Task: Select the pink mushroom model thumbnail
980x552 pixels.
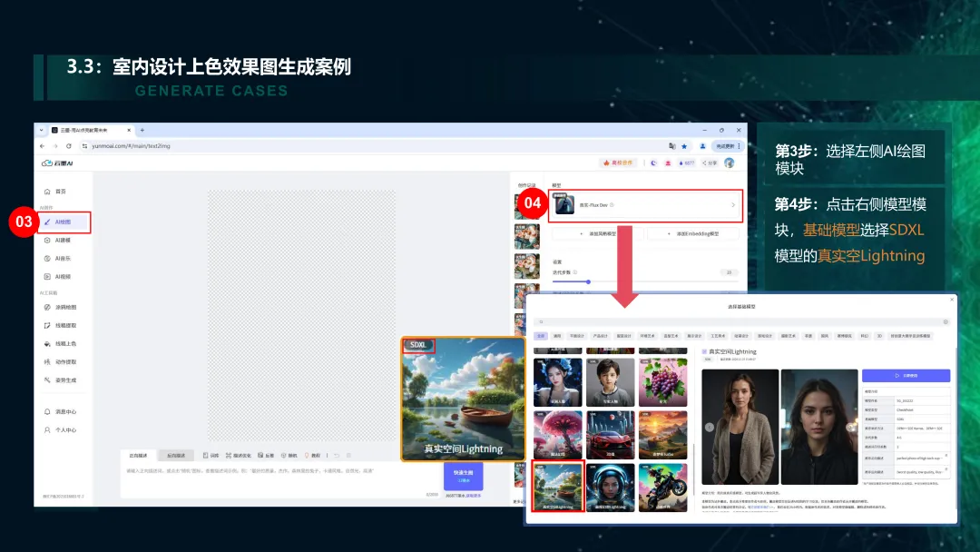Action: (557, 435)
